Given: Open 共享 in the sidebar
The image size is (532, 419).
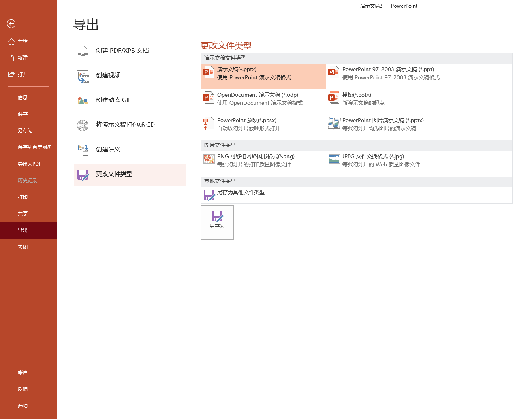Looking at the screenshot, I should [x=28, y=214].
